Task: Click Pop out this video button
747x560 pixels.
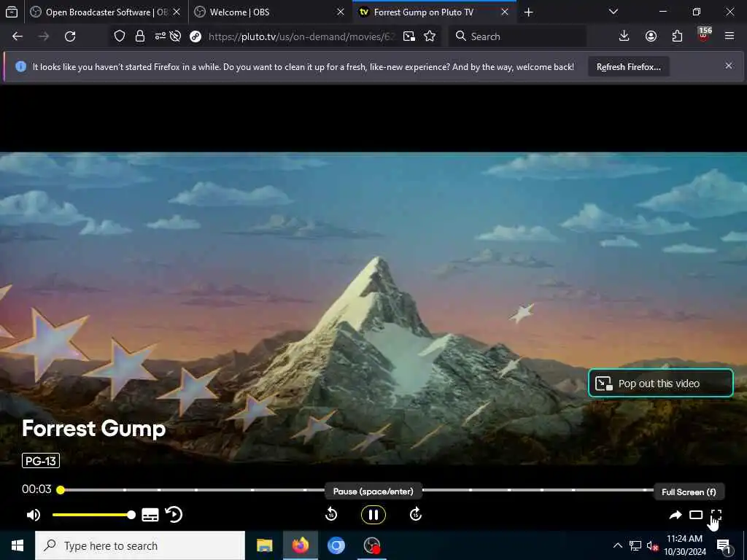Action: click(661, 384)
